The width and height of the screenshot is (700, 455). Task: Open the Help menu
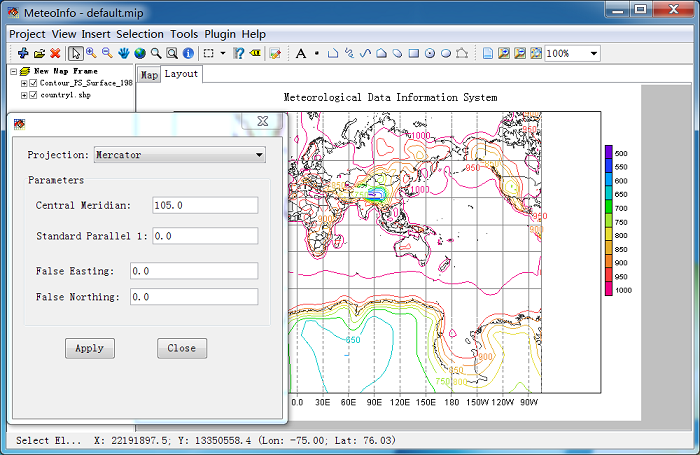[x=254, y=34]
